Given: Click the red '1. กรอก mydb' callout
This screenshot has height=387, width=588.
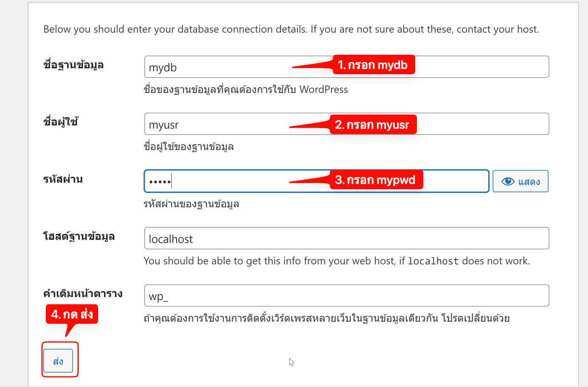Looking at the screenshot, I should [373, 65].
